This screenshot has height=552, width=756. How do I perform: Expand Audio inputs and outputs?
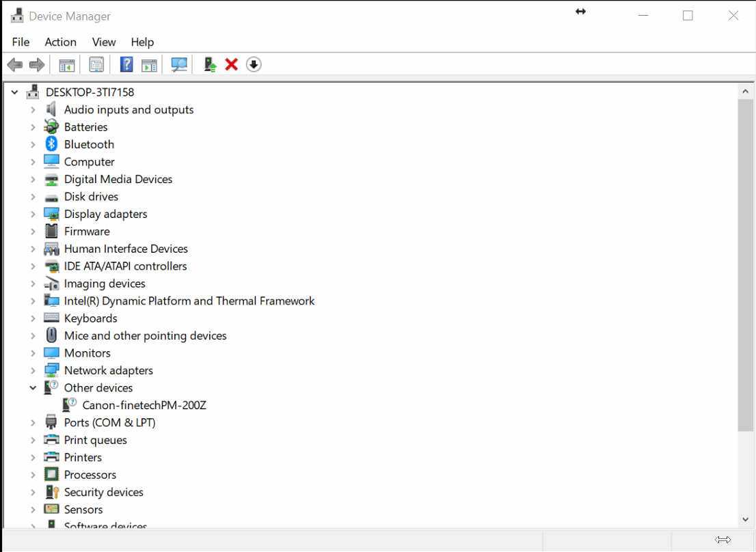pyautogui.click(x=33, y=110)
